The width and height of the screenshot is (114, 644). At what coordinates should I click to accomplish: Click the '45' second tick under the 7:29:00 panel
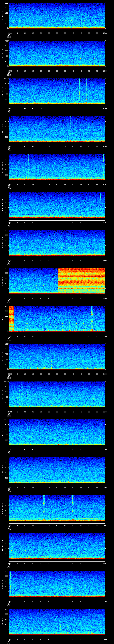click(81, 601)
